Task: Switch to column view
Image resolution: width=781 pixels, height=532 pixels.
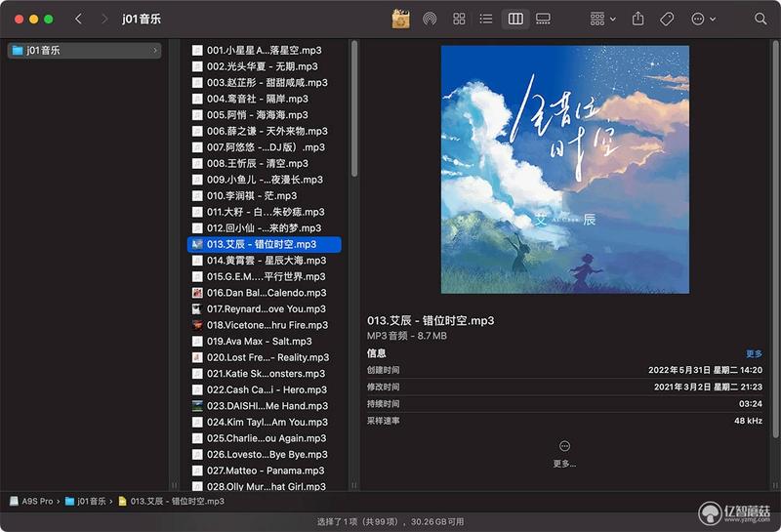Action: click(x=515, y=19)
